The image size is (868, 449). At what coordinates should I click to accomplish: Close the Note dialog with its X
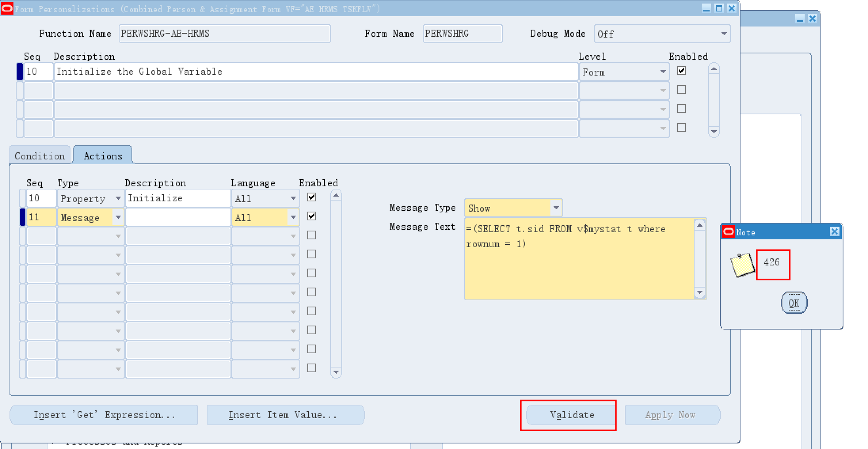click(834, 232)
